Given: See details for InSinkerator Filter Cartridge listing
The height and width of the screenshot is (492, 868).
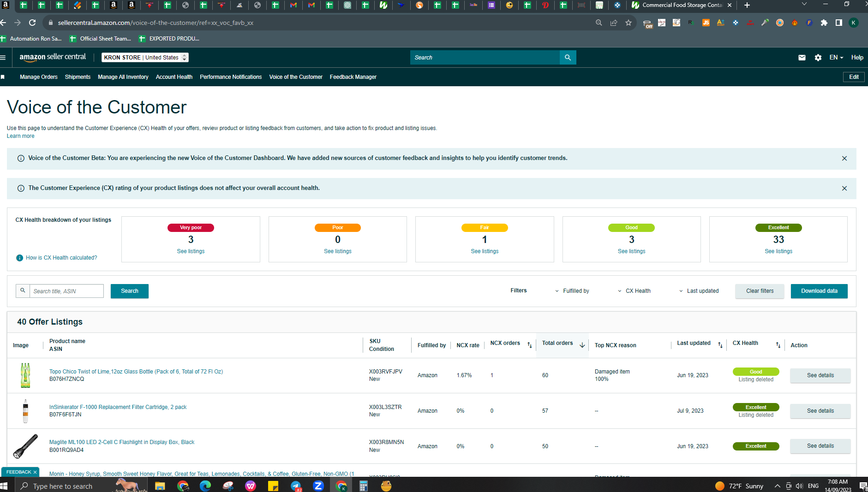Looking at the screenshot, I should [x=820, y=411].
